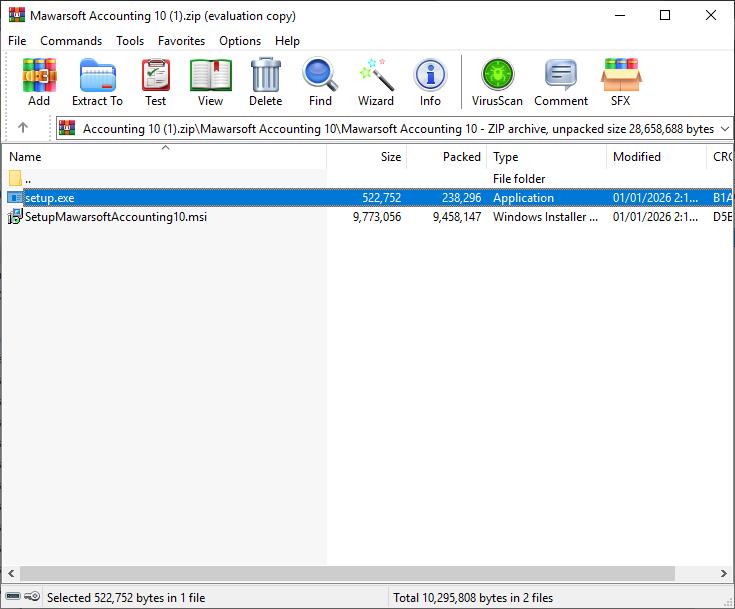Click the Add archive toolbar icon
This screenshot has width=735, height=609.
tap(39, 82)
